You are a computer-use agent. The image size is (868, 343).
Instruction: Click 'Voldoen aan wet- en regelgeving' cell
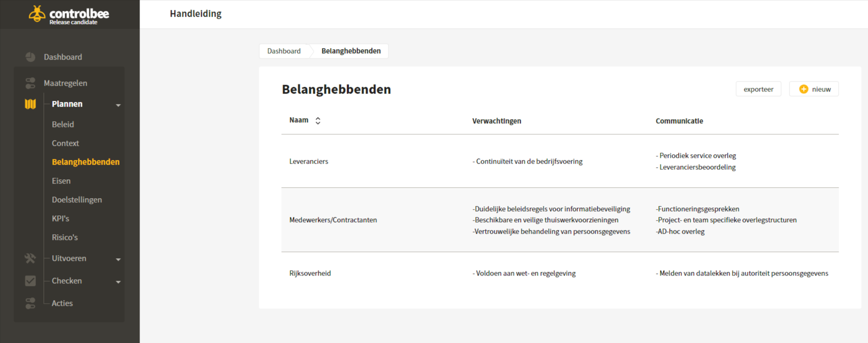tap(524, 273)
